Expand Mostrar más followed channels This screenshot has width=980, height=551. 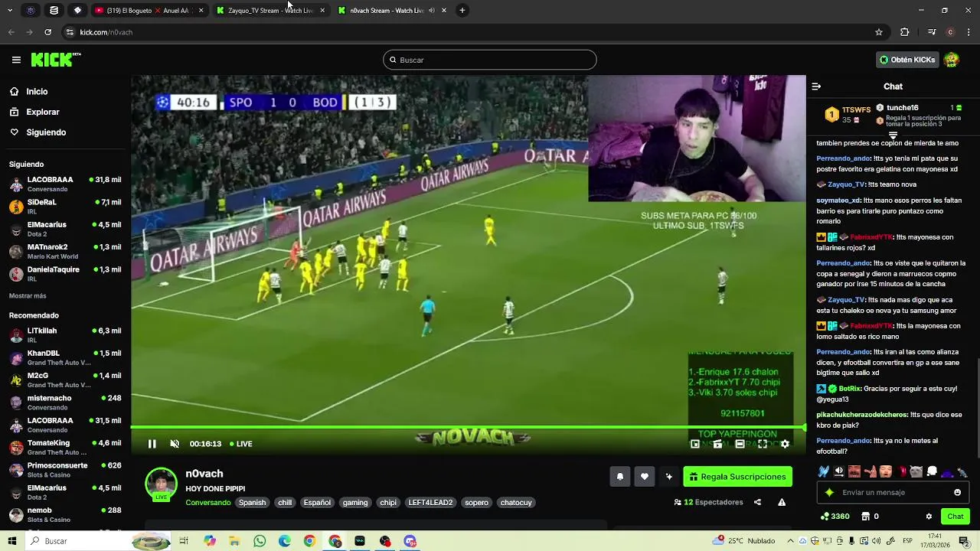tap(28, 296)
